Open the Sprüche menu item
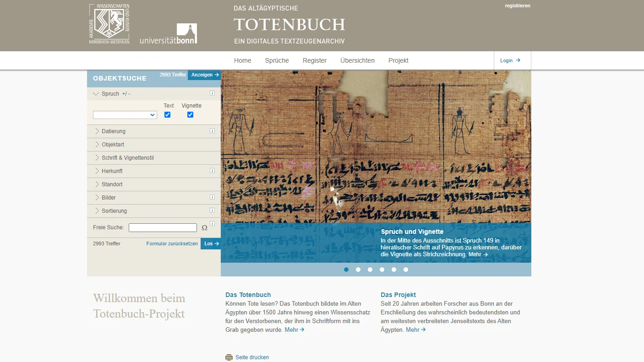The width and height of the screenshot is (644, 362). pos(277,60)
